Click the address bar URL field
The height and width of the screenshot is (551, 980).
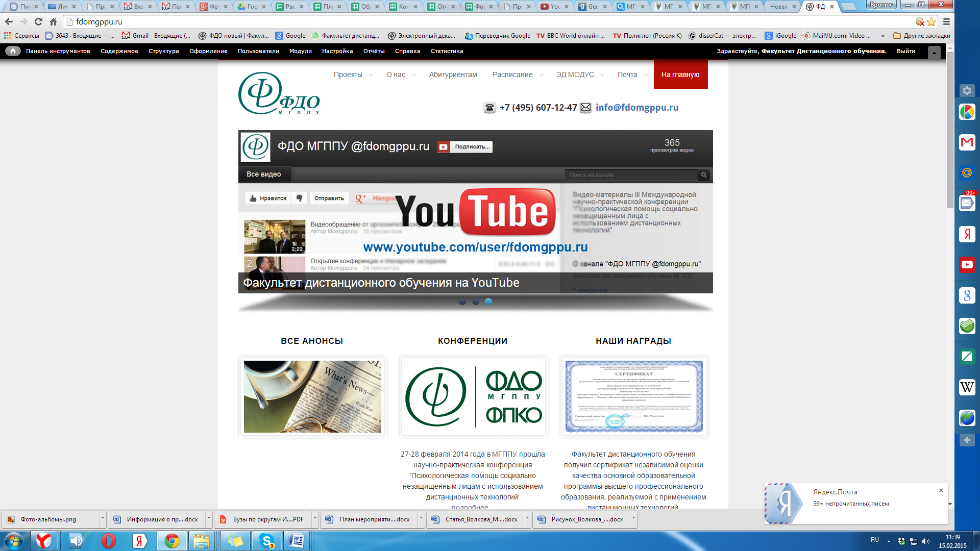coord(490,22)
